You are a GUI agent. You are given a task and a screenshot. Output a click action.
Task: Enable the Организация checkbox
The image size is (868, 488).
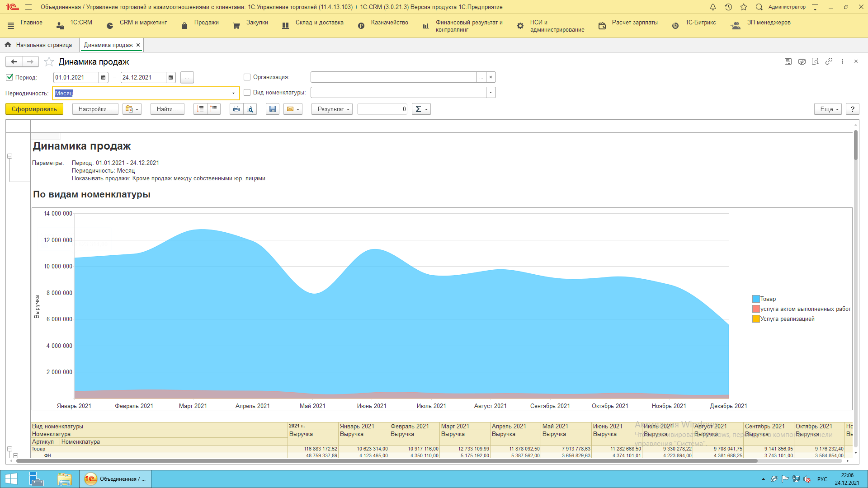(x=247, y=77)
